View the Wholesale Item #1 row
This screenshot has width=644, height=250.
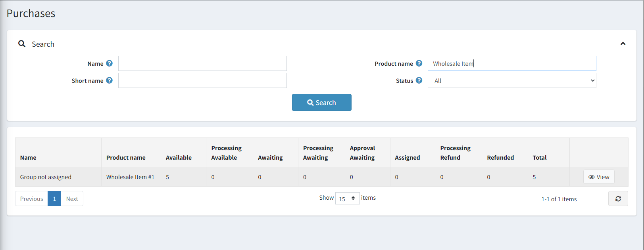[598, 177]
